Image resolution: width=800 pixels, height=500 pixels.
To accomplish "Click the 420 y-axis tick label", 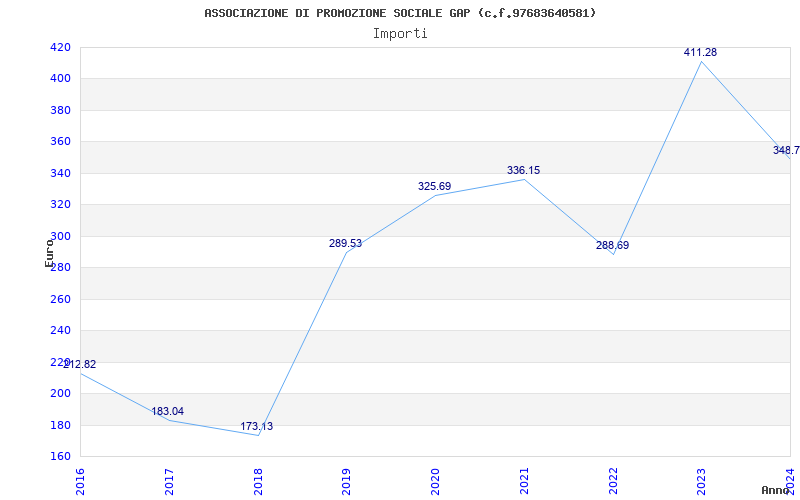I will point(60,47).
